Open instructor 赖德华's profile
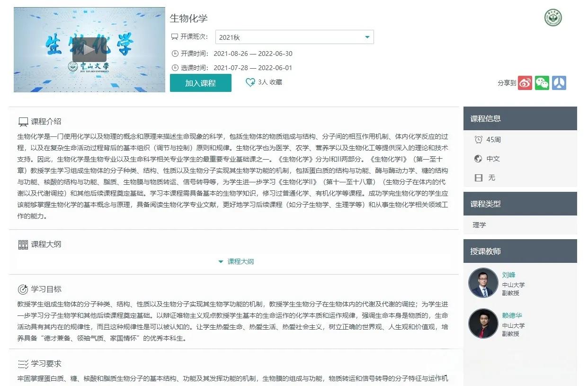The height and width of the screenshot is (386, 588). (x=513, y=314)
